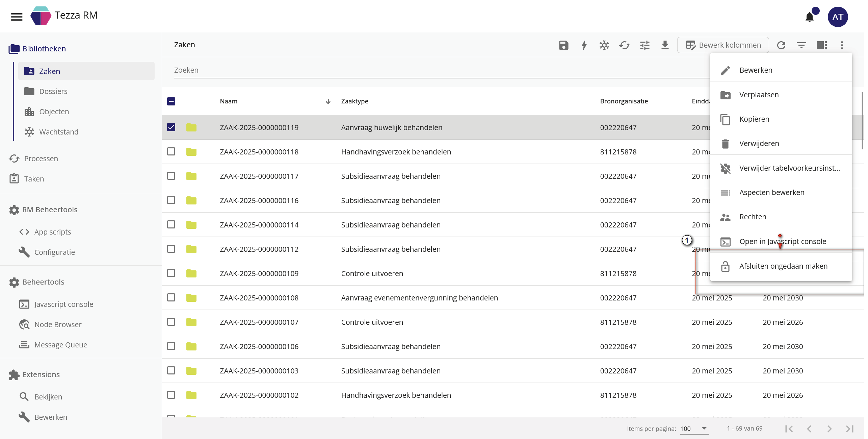Click the Bronorganisatie column header
Screen dimensions: 868x439
pos(624,101)
